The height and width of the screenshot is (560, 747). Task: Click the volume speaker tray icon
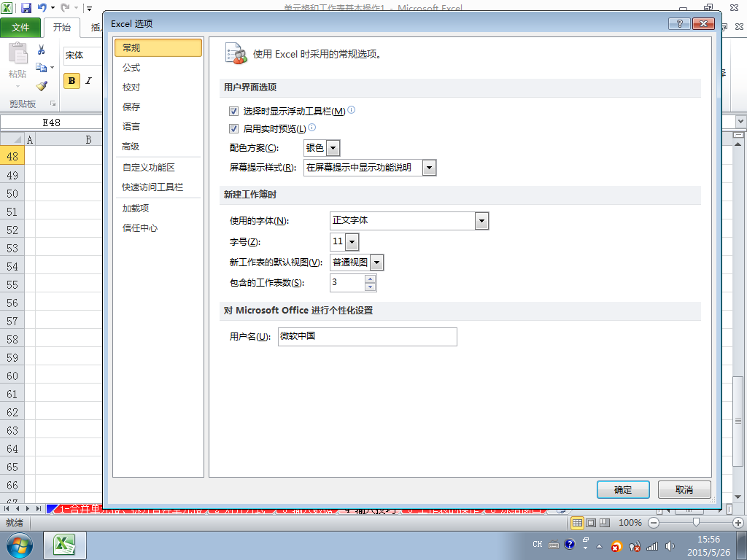[670, 545]
